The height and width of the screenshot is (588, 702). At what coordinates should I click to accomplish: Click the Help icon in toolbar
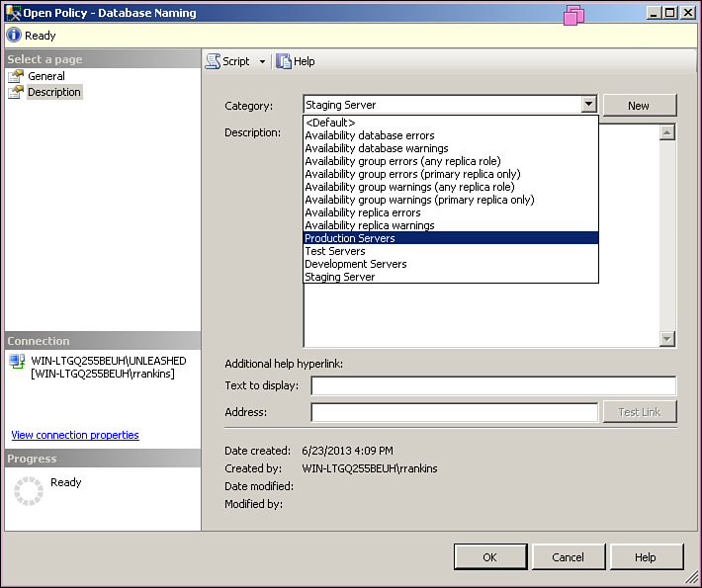284,61
